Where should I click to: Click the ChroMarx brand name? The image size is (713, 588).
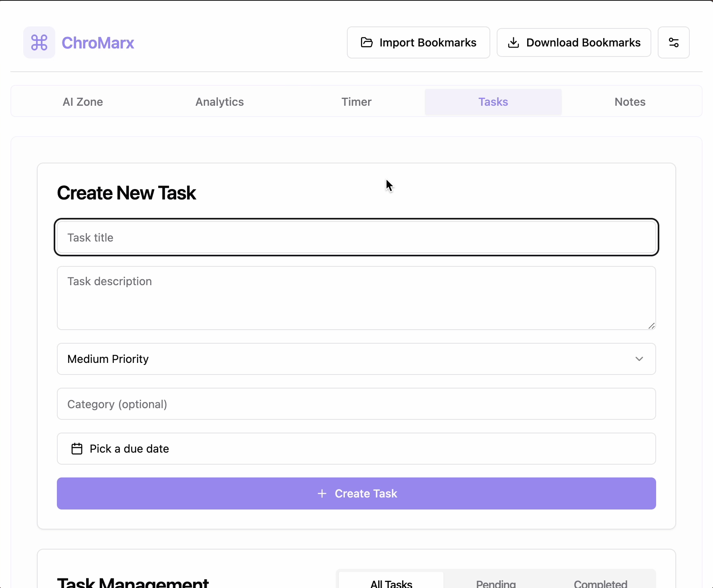click(x=98, y=43)
